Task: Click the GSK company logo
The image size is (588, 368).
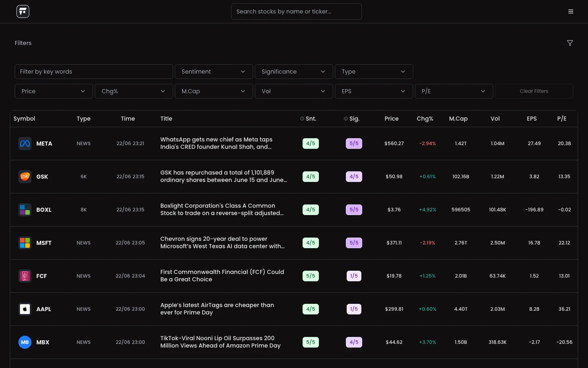Action: [25, 177]
